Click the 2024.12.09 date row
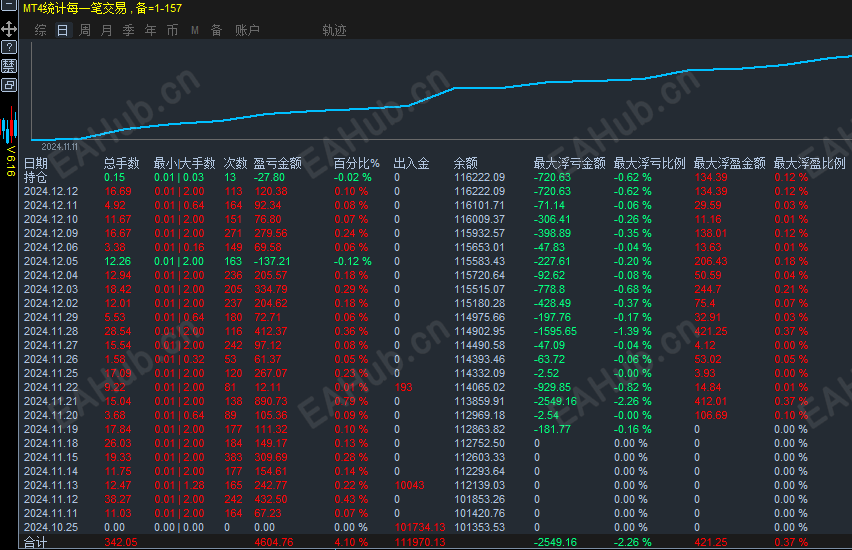The image size is (852, 550). pyautogui.click(x=51, y=233)
